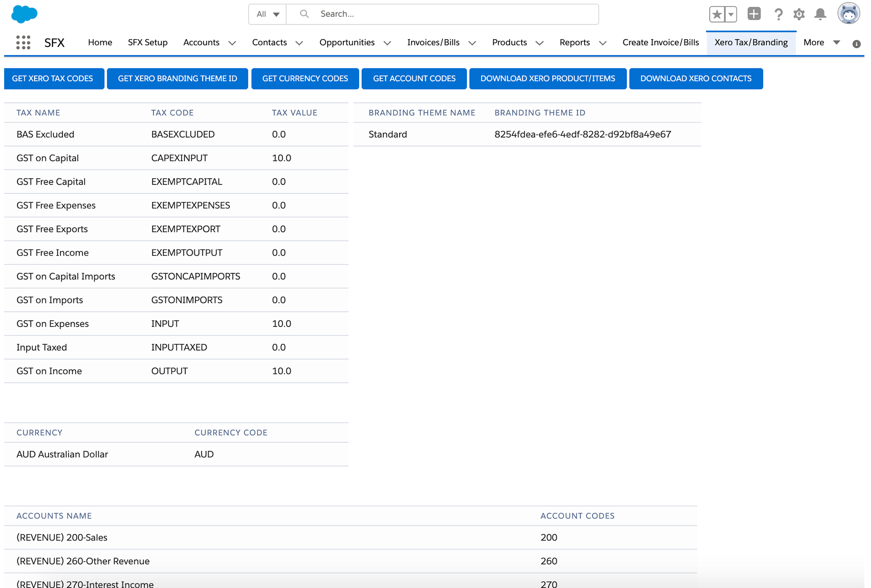Open the favorites list dropdown arrow
The height and width of the screenshot is (588, 871).
pyautogui.click(x=731, y=14)
